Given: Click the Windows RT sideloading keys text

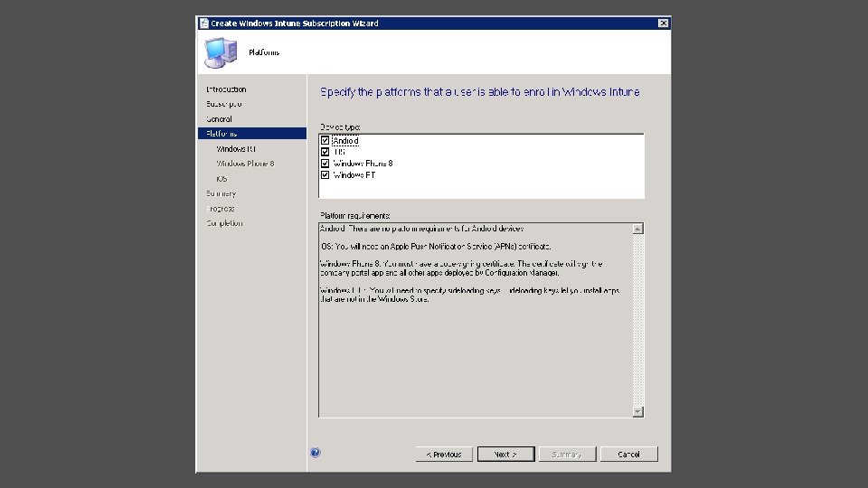Looking at the screenshot, I should (469, 295).
